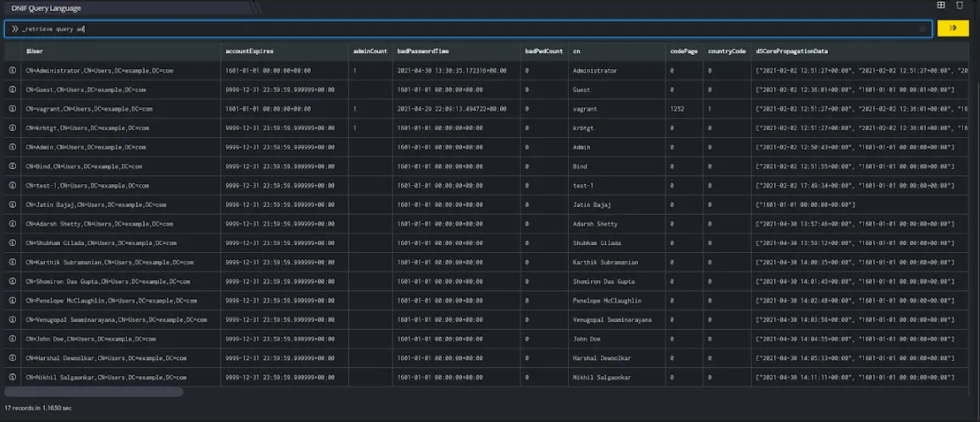Screen dimensions: 980x422
Task: Open info icon for Nikhil Salgaonkar row
Action: (x=12, y=378)
